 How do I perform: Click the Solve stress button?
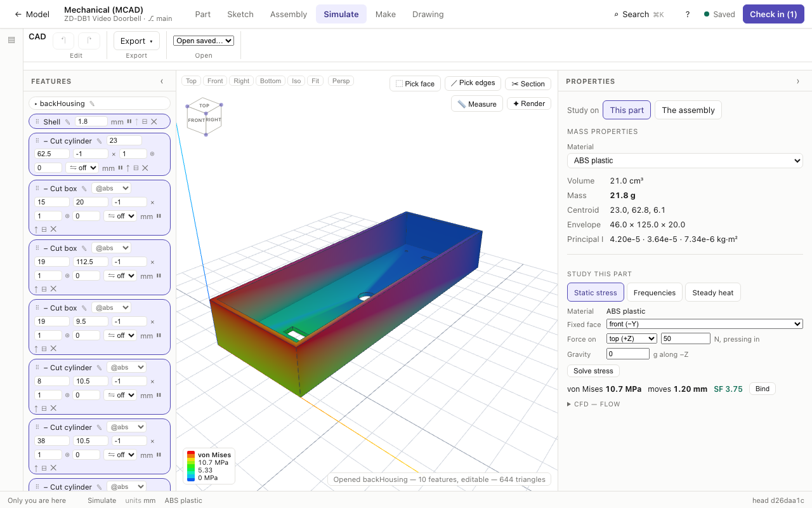point(593,371)
